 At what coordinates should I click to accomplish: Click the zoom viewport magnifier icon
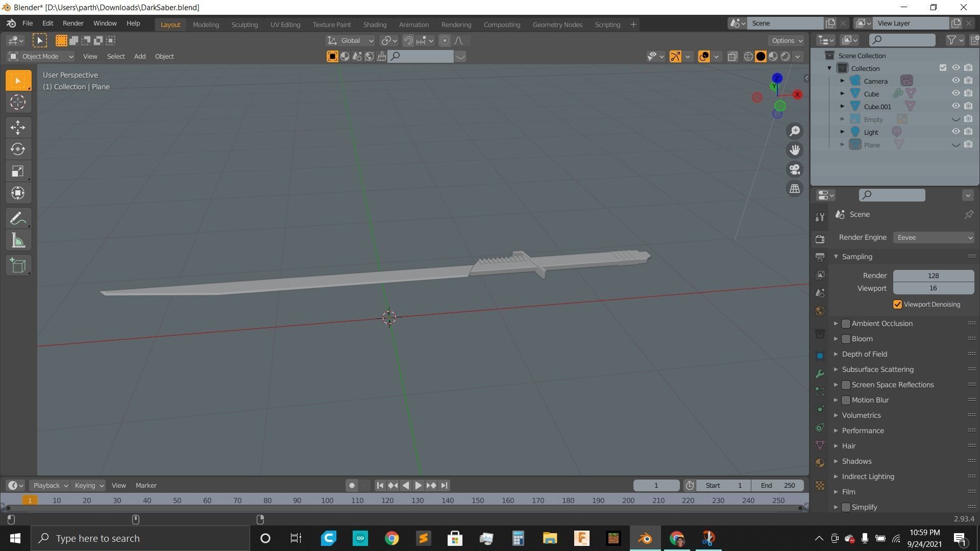click(795, 131)
